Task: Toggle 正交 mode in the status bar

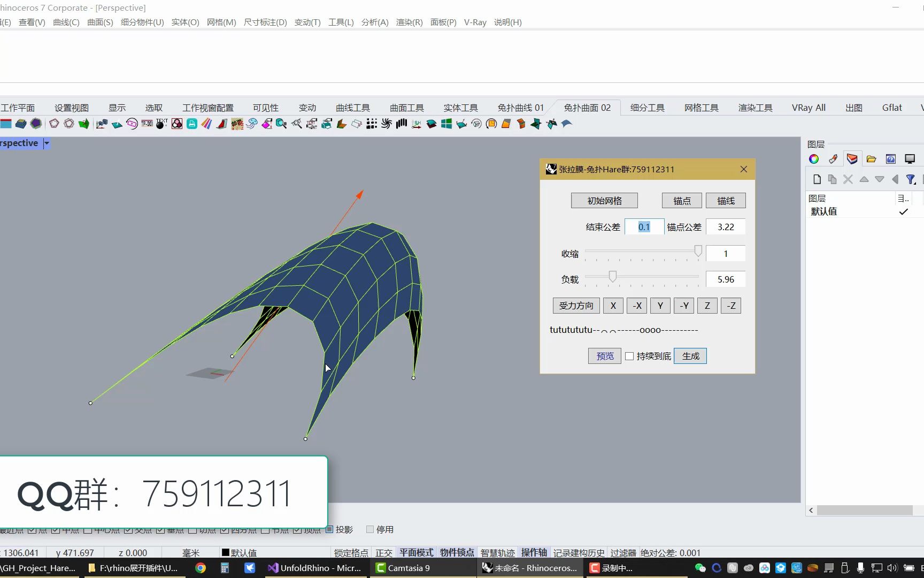Action: [x=383, y=553]
